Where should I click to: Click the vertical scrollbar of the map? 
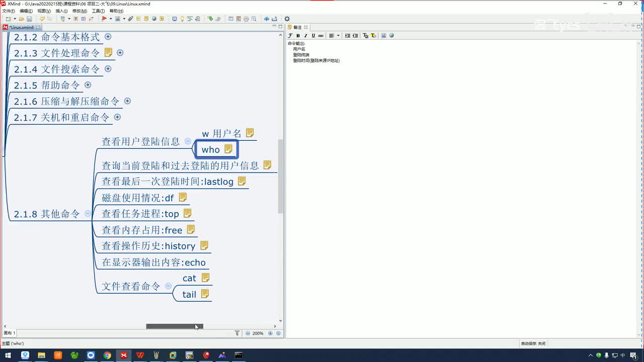click(280, 176)
